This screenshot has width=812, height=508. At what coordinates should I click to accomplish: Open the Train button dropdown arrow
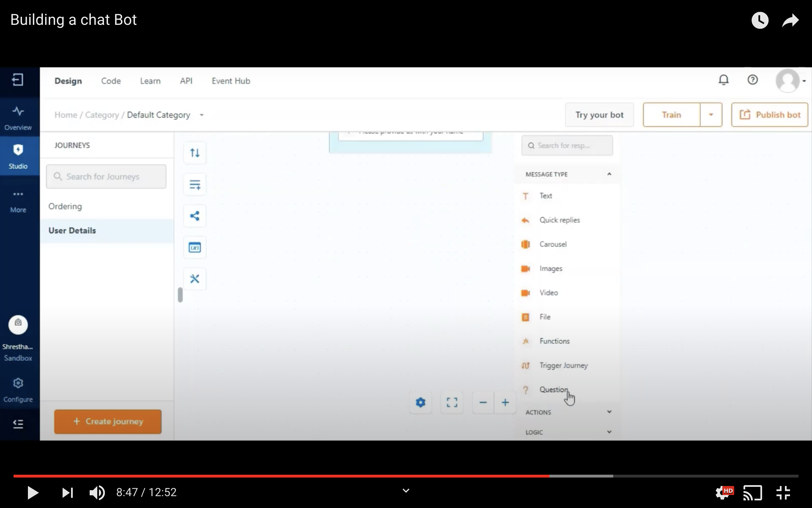711,115
